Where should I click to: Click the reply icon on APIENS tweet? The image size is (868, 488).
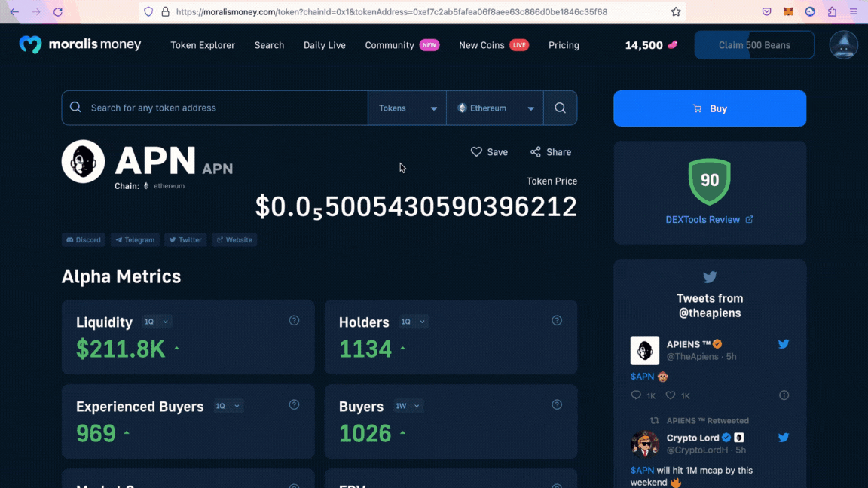[x=636, y=395]
